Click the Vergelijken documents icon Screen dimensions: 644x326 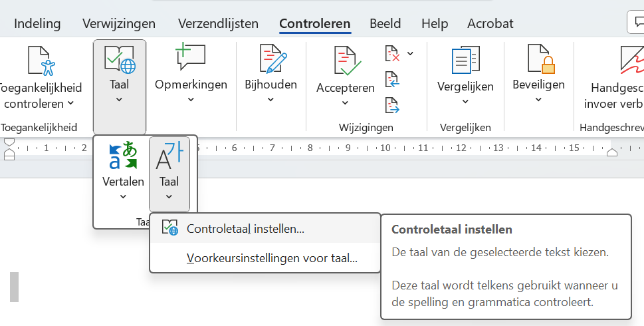pyautogui.click(x=465, y=61)
